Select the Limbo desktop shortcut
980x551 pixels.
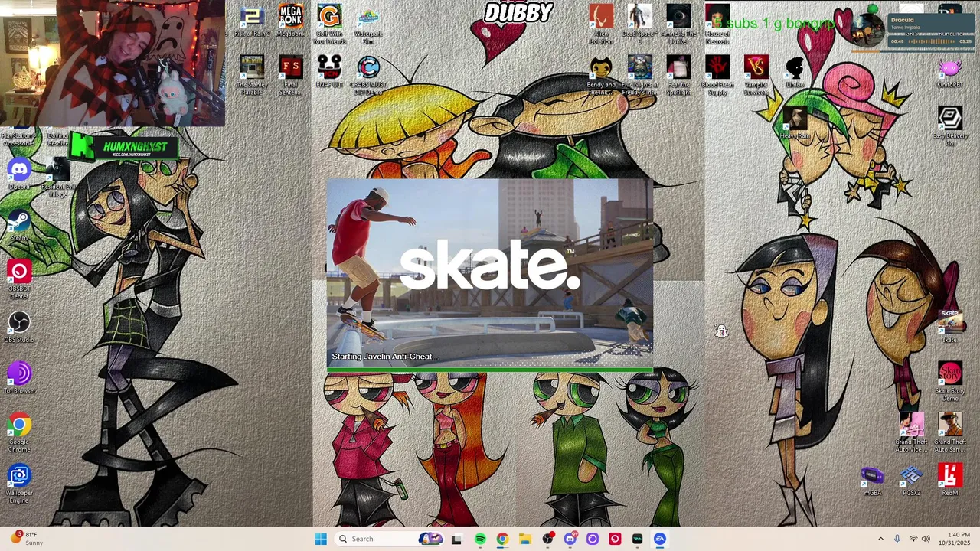tap(795, 72)
